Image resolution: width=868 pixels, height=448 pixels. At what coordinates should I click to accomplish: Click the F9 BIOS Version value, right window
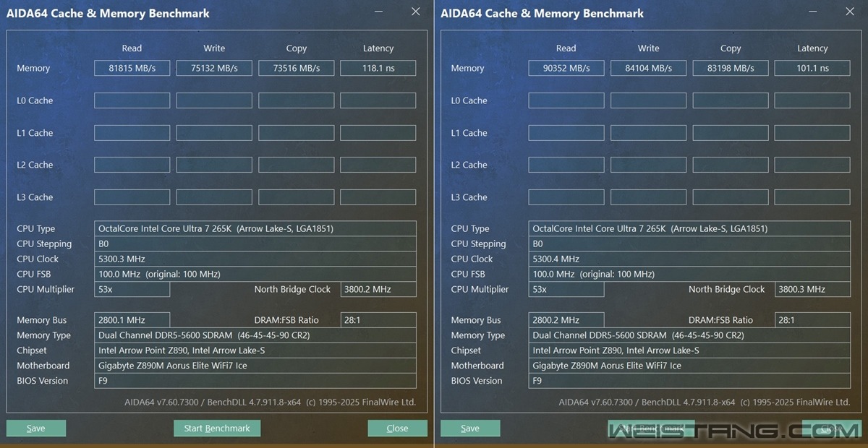(689, 381)
